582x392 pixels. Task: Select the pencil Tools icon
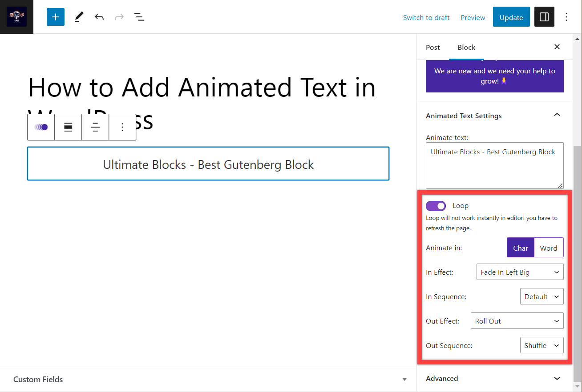[x=79, y=17]
